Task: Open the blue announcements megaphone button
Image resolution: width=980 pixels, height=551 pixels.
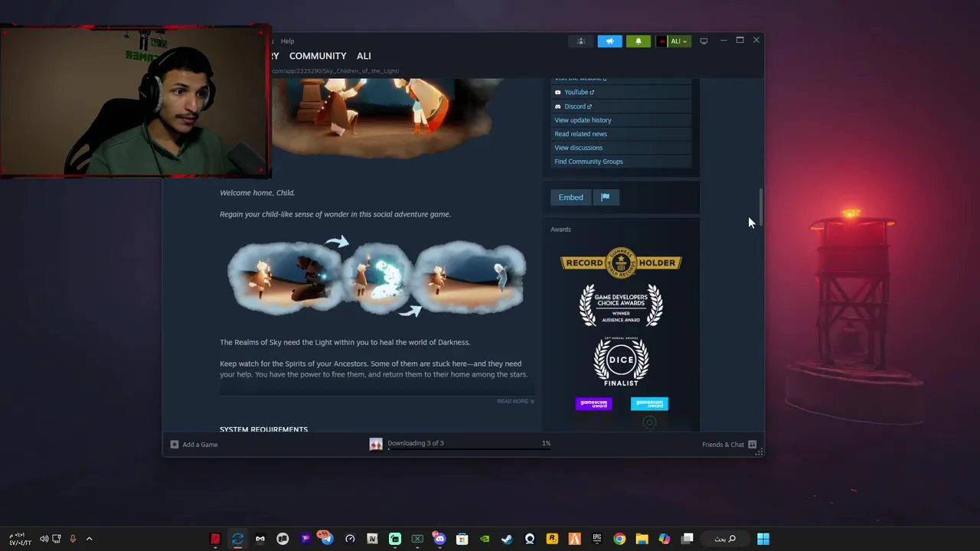Action: pyautogui.click(x=609, y=41)
